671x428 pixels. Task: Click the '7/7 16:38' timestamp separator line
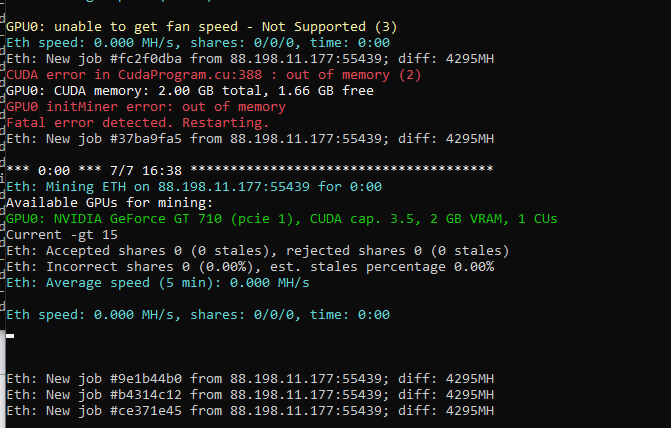point(250,171)
